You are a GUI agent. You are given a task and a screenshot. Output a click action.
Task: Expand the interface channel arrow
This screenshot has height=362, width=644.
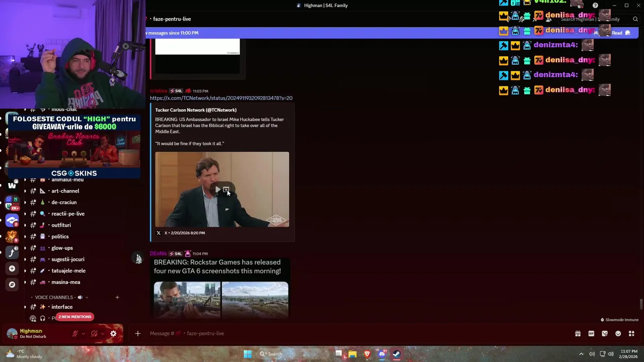click(x=25, y=307)
